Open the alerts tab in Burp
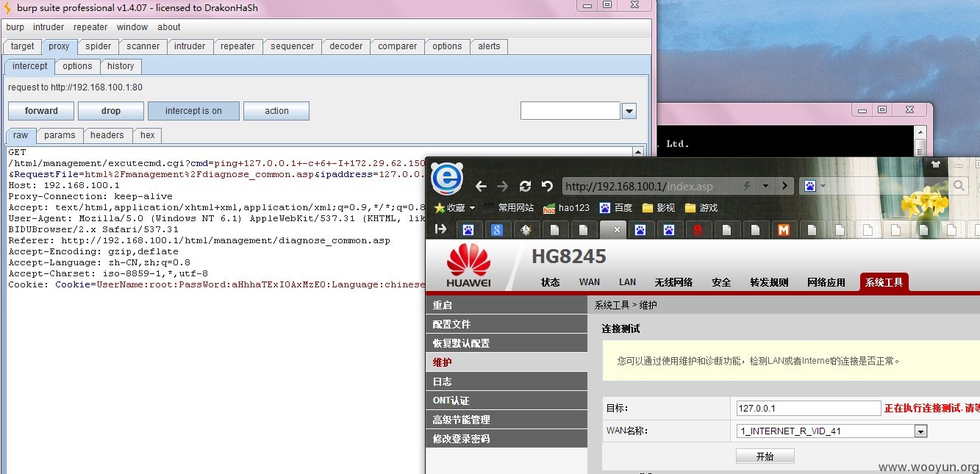Screen dimensions: 980x474 point(489,46)
